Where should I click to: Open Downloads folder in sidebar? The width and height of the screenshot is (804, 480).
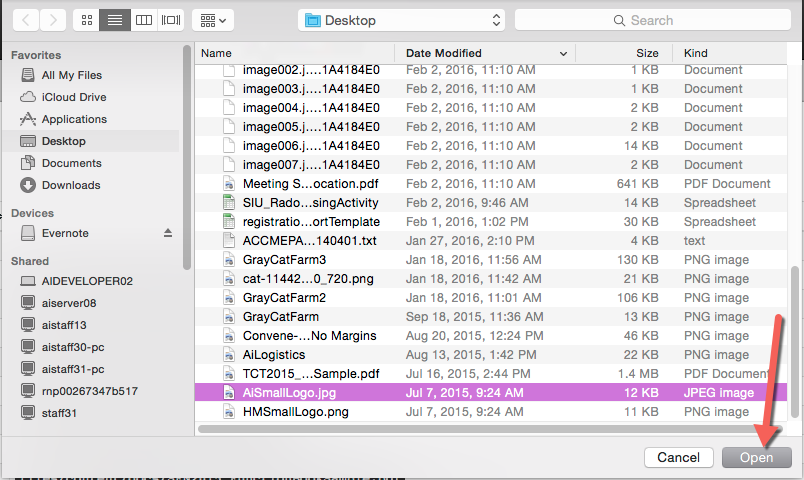(70, 185)
